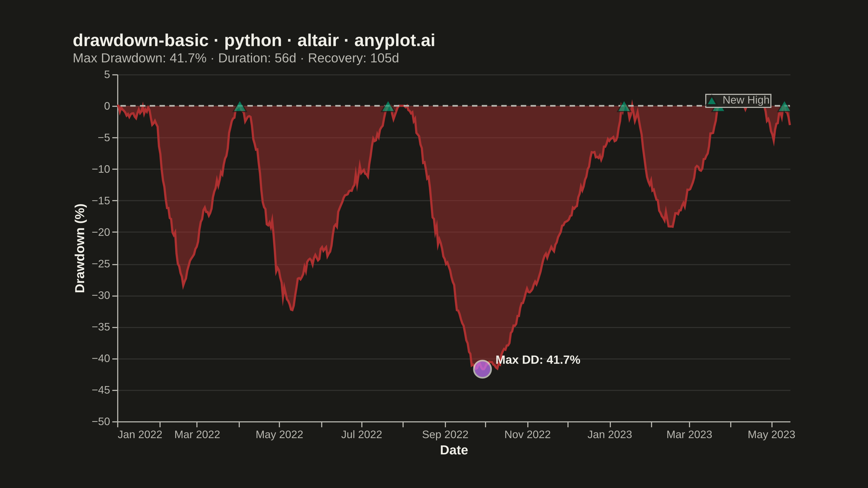Screen dimensions: 868x488
Task: Click the first green New High triangle
Action: (240, 107)
